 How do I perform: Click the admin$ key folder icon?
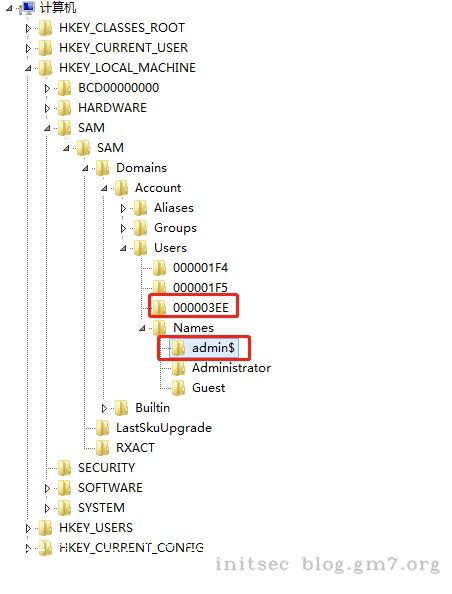coord(178,348)
